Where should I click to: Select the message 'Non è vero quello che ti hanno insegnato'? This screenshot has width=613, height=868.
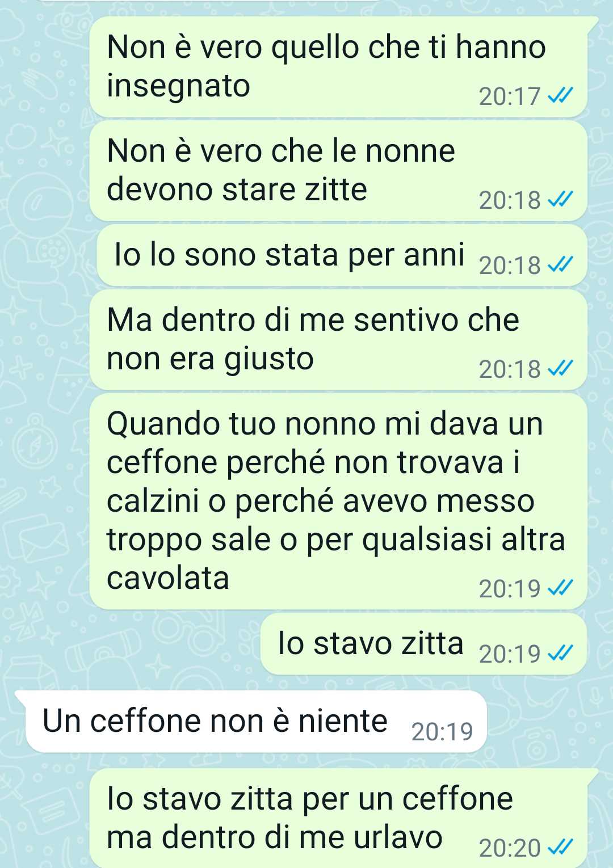(338, 67)
